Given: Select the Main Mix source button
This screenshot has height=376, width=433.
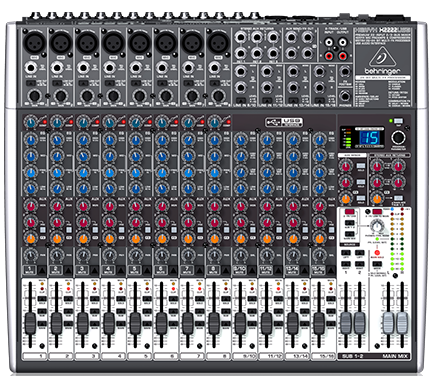Looking at the screenshot, I should click(349, 234).
